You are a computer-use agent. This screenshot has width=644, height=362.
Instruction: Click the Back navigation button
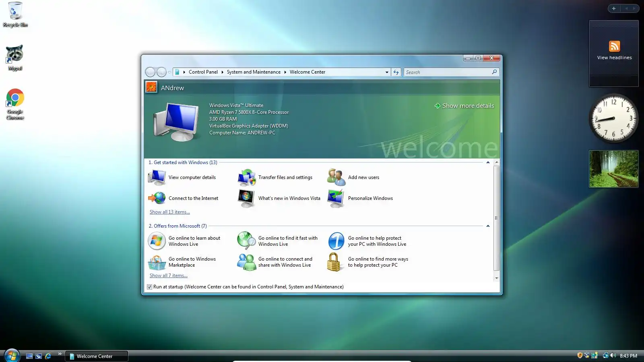[150, 72]
